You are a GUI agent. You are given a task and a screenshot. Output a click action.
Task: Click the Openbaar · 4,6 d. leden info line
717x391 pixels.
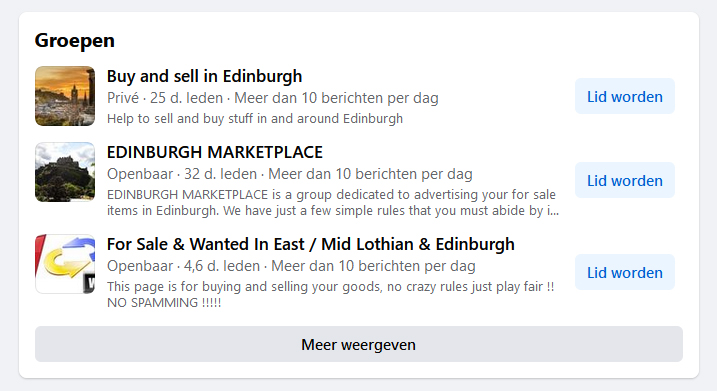tap(291, 266)
